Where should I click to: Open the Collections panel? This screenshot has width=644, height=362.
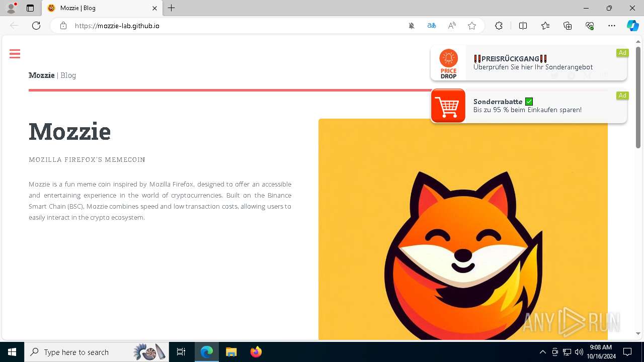(x=568, y=26)
